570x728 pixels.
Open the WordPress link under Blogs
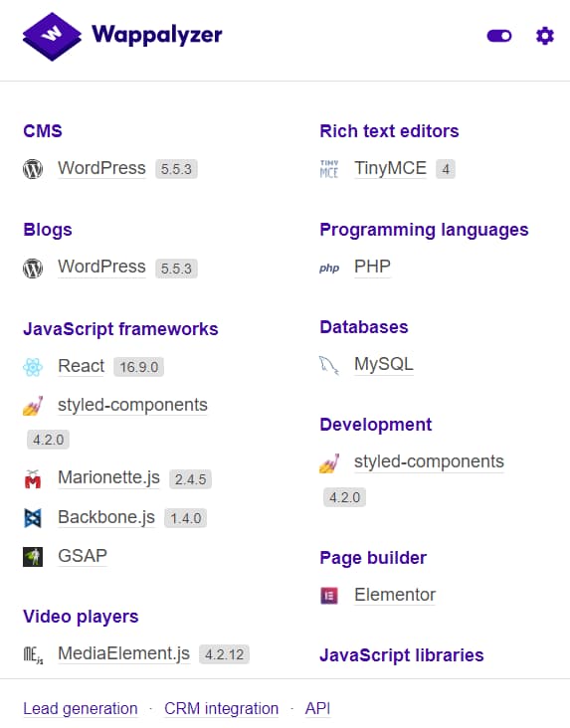tap(101, 267)
